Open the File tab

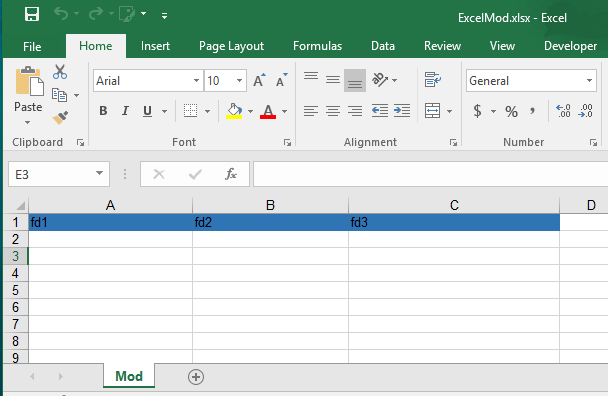(x=32, y=47)
